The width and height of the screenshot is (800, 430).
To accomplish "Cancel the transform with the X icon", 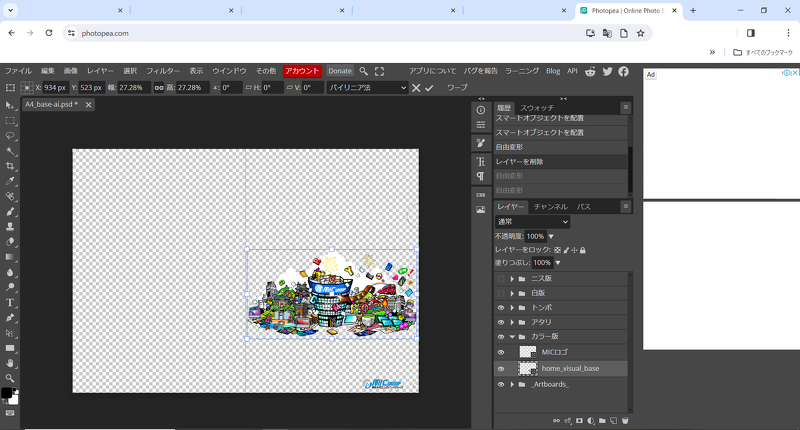I will [x=416, y=88].
